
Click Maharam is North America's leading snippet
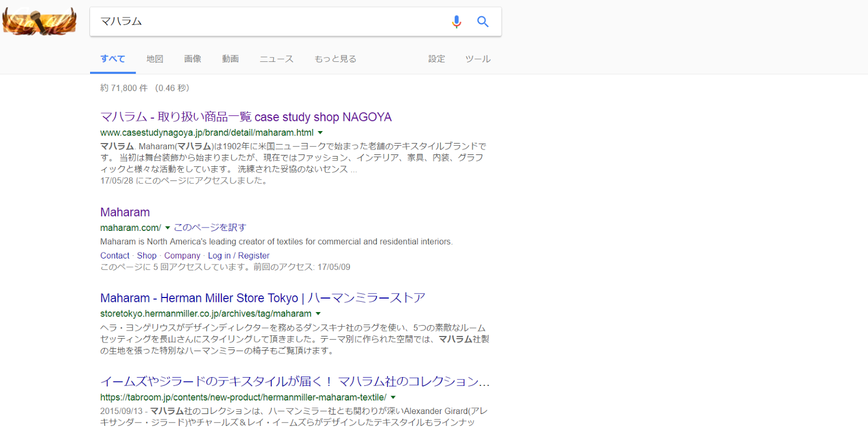[276, 242]
